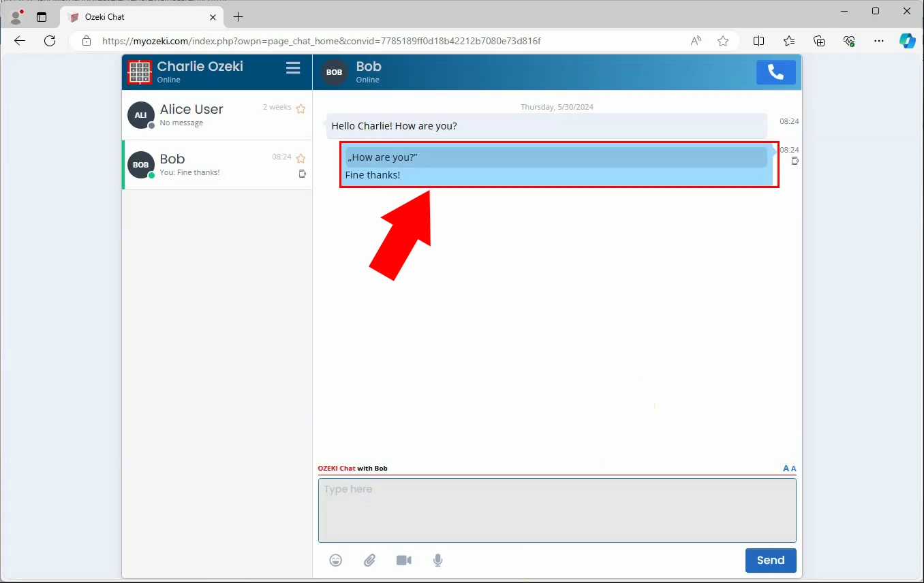This screenshot has height=583, width=924.
Task: Open tab actions menu
Action: point(42,17)
